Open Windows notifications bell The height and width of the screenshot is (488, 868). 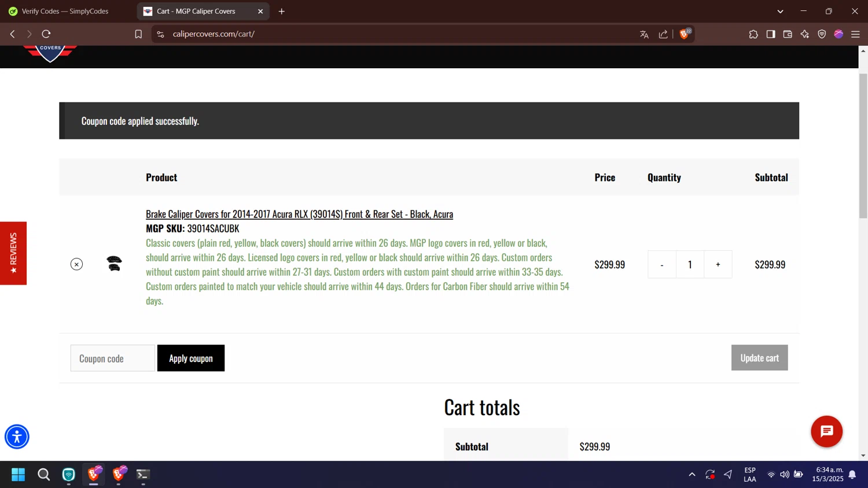pyautogui.click(x=852, y=475)
